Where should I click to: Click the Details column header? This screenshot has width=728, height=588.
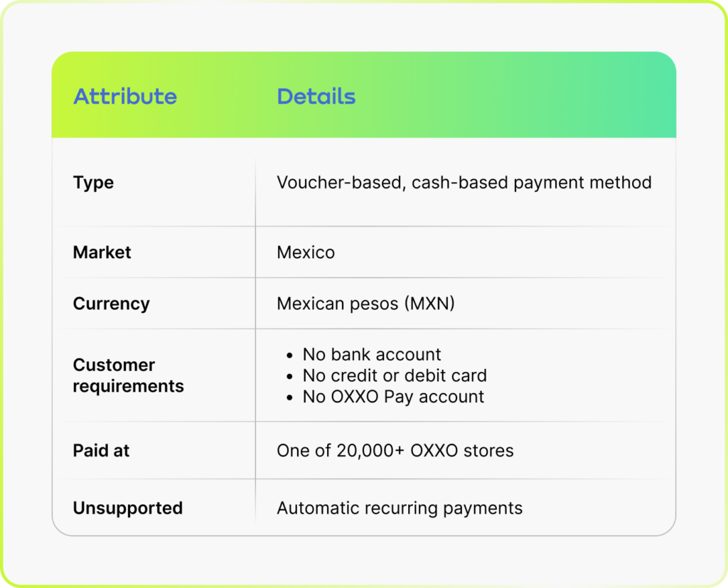coord(316,97)
